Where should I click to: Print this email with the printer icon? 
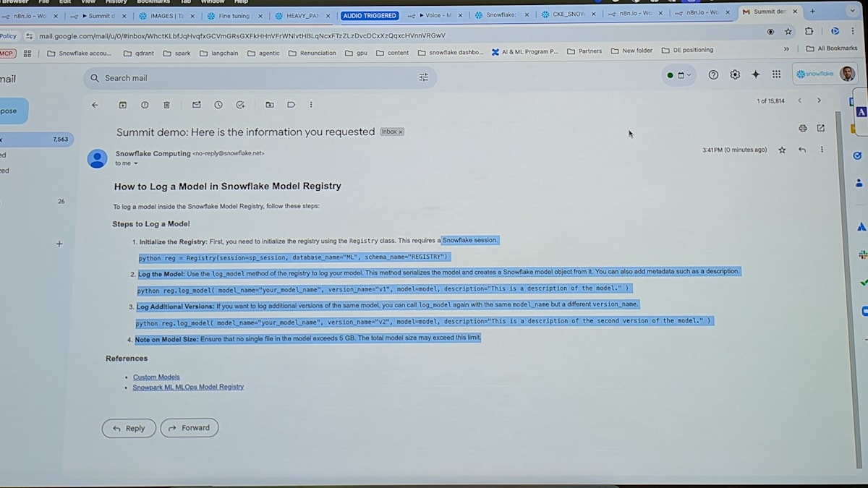pos(803,128)
